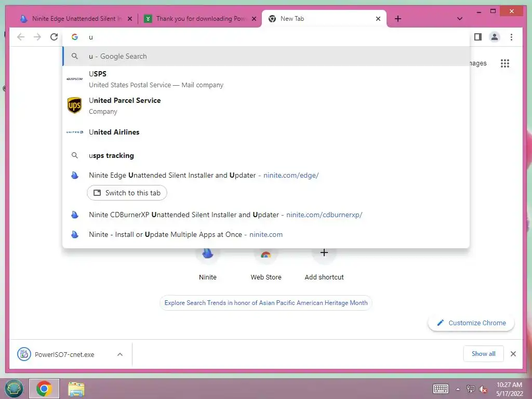Viewport: 532px width, 399px height.
Task: Click the forward navigation arrow
Action: click(x=37, y=37)
